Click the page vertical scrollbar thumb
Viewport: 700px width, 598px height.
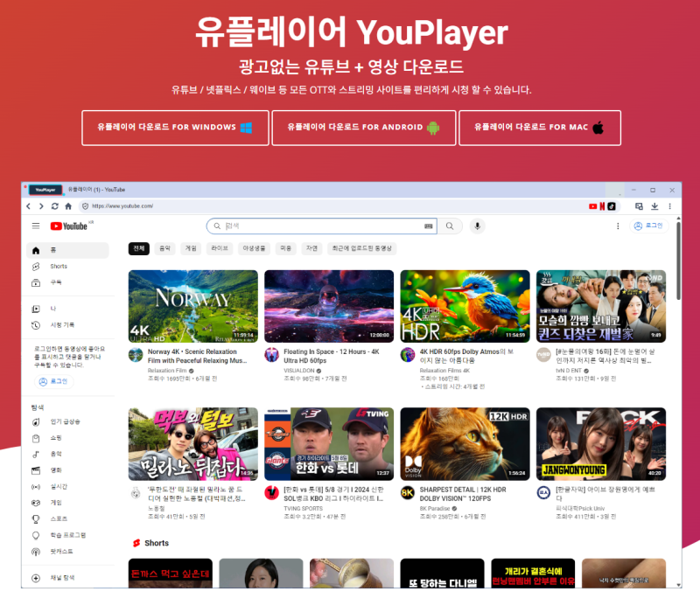click(678, 261)
